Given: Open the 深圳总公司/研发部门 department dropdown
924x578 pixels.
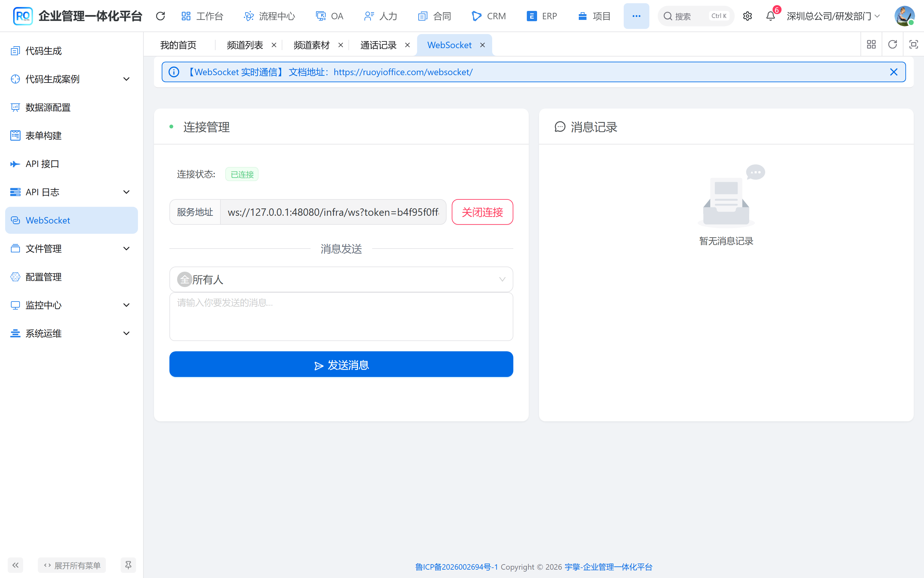Looking at the screenshot, I should tap(833, 16).
